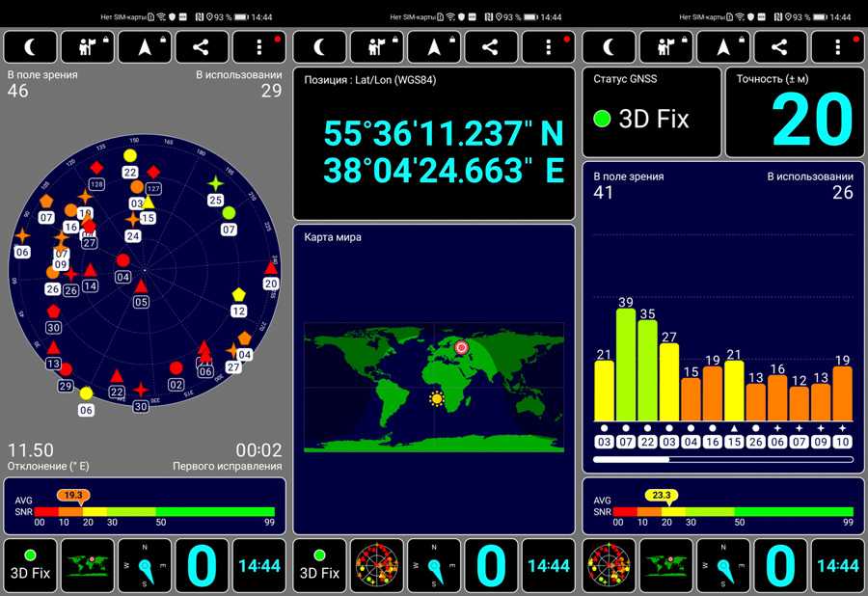Screen dimensions: 868x596
Task: Tap the 3D Fix tile below the world map
Action: click(x=319, y=565)
